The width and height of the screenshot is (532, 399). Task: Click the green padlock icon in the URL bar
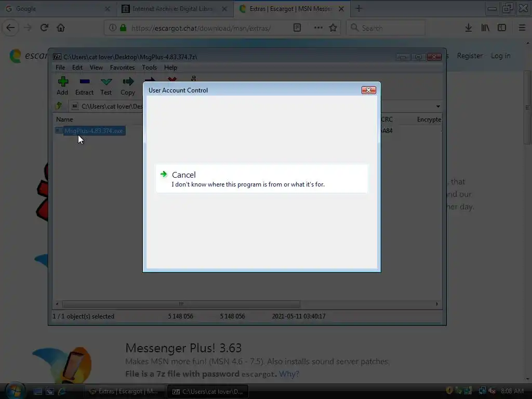click(123, 28)
